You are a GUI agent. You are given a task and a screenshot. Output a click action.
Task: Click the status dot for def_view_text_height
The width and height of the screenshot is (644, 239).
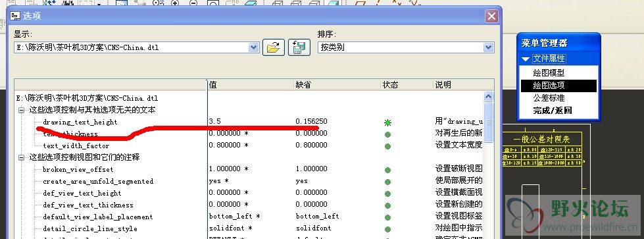[387, 194]
